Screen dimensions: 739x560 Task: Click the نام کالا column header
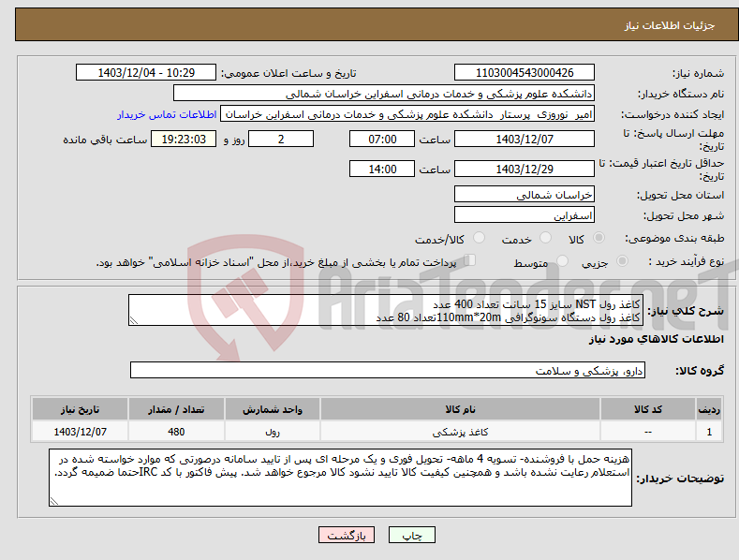[x=460, y=409]
